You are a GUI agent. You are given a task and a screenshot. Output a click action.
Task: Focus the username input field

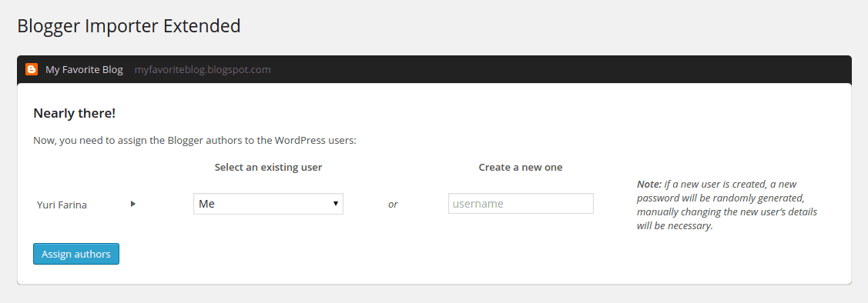point(521,204)
